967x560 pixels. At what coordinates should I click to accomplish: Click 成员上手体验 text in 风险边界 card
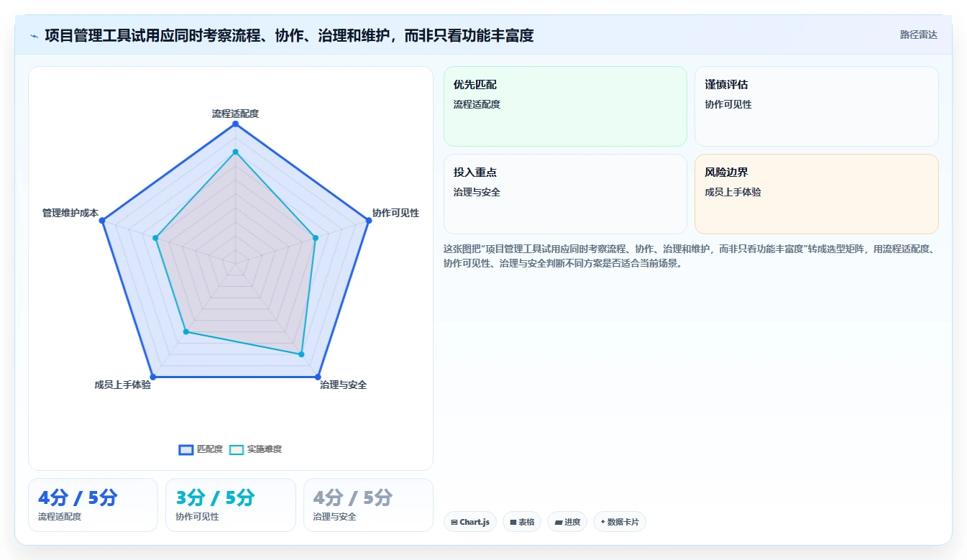pyautogui.click(x=733, y=192)
